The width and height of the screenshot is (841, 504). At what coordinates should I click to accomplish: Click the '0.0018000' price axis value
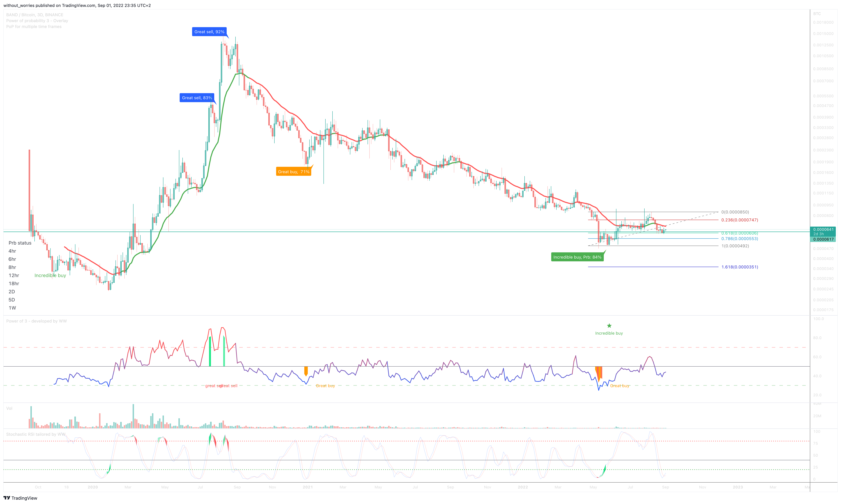tap(823, 22)
